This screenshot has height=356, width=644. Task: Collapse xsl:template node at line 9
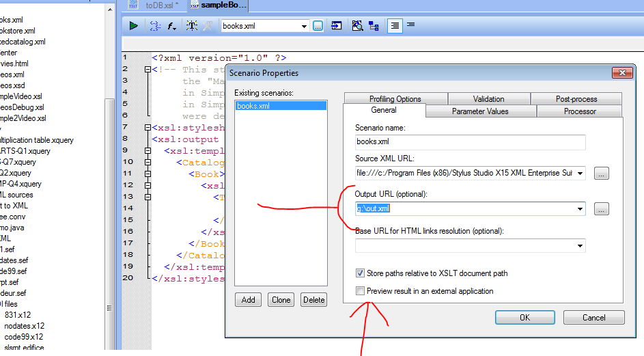148,151
